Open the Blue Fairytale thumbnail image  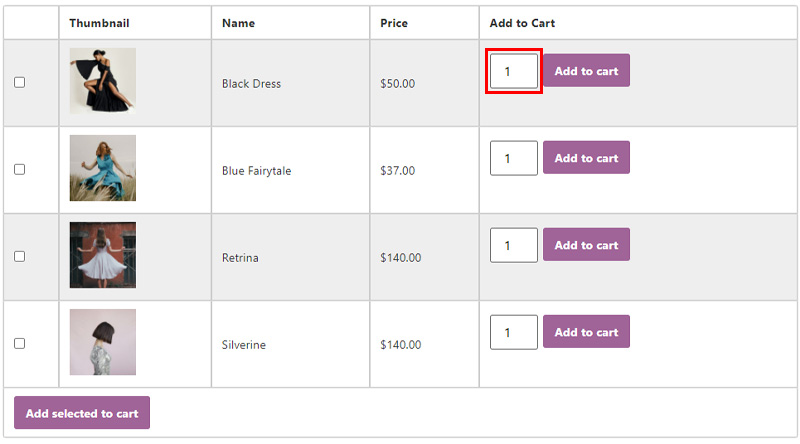pyautogui.click(x=103, y=168)
